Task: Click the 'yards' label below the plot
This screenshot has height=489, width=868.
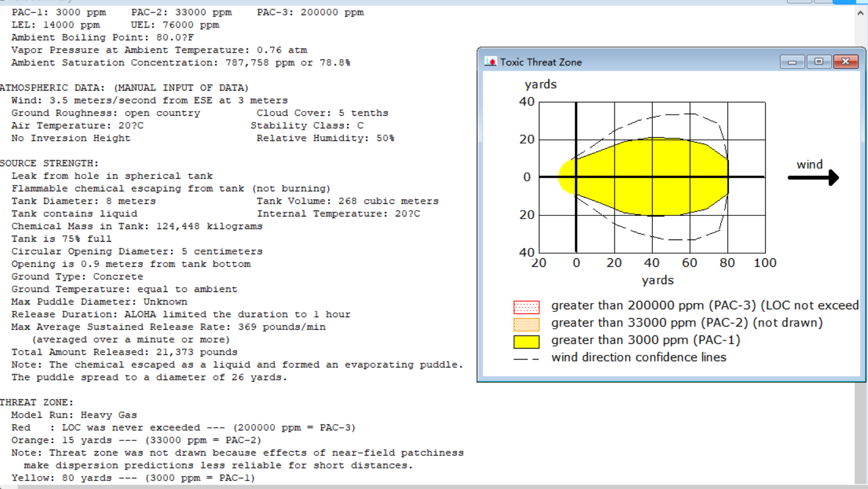Action: (658, 280)
